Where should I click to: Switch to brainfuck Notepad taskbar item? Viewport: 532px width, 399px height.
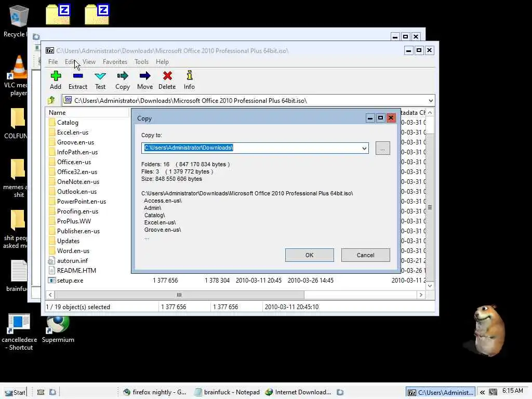228,392
